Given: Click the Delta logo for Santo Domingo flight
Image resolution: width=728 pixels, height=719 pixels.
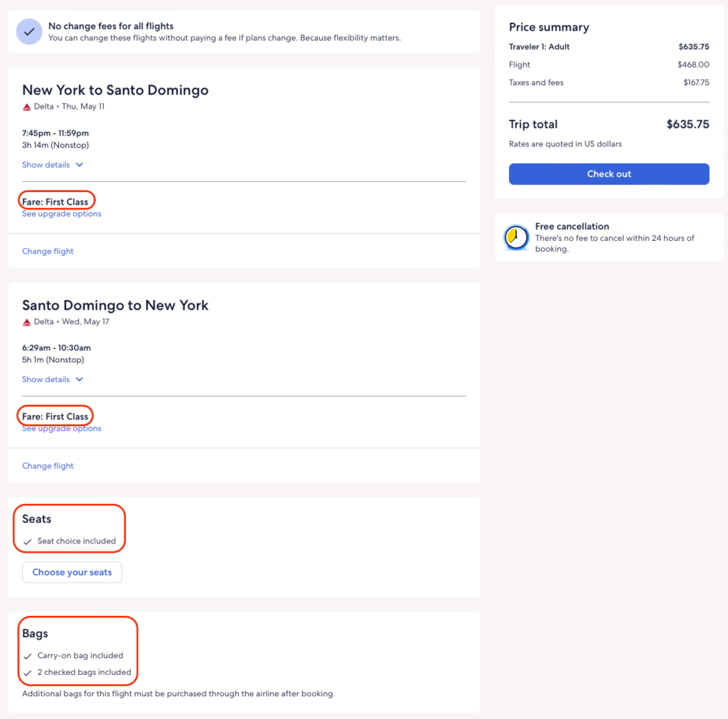Looking at the screenshot, I should pos(27,322).
